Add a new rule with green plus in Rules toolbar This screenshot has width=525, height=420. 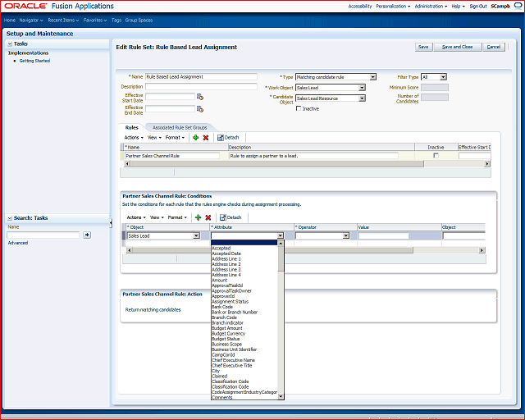195,137
